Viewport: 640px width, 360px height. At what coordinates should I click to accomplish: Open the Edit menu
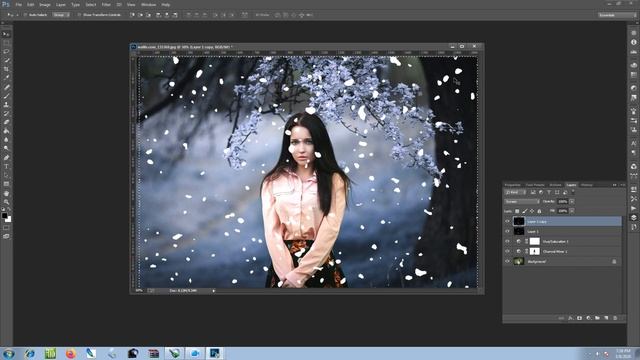[x=31, y=4]
